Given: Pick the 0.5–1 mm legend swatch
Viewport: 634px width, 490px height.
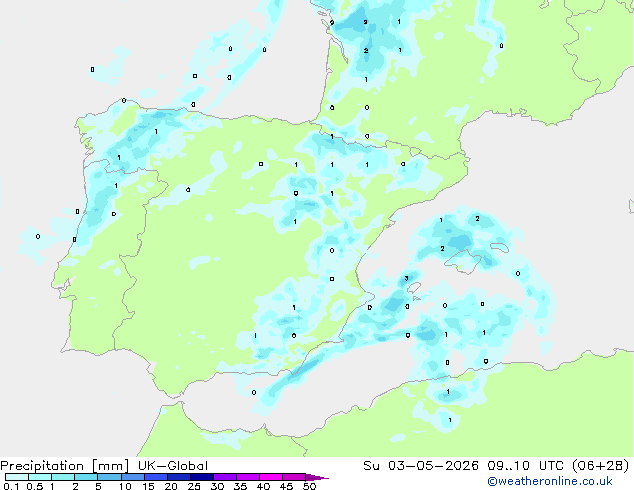Looking at the screenshot, I should coord(40,477).
